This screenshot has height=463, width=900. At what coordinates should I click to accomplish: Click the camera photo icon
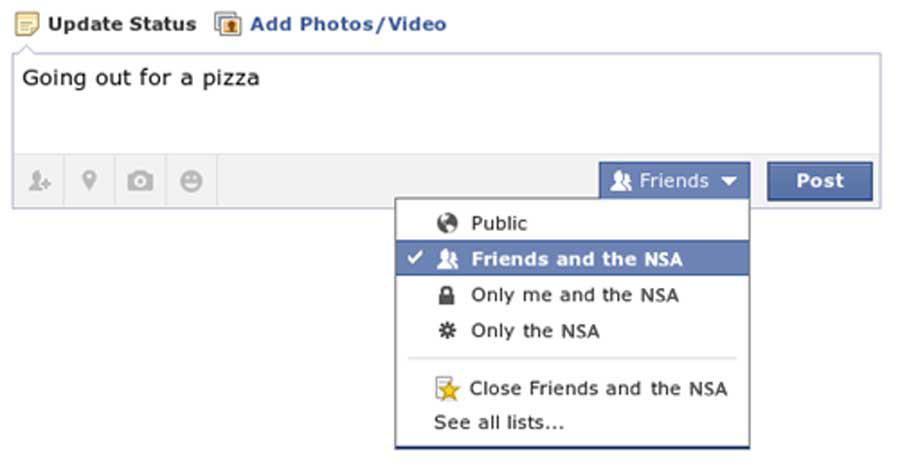click(140, 181)
